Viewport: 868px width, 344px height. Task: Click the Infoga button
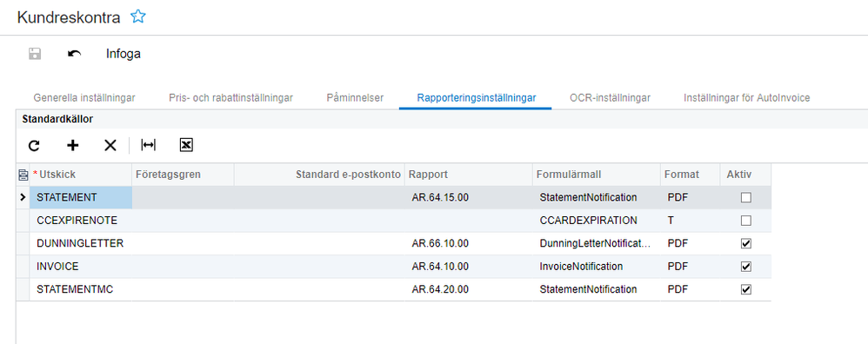124,54
